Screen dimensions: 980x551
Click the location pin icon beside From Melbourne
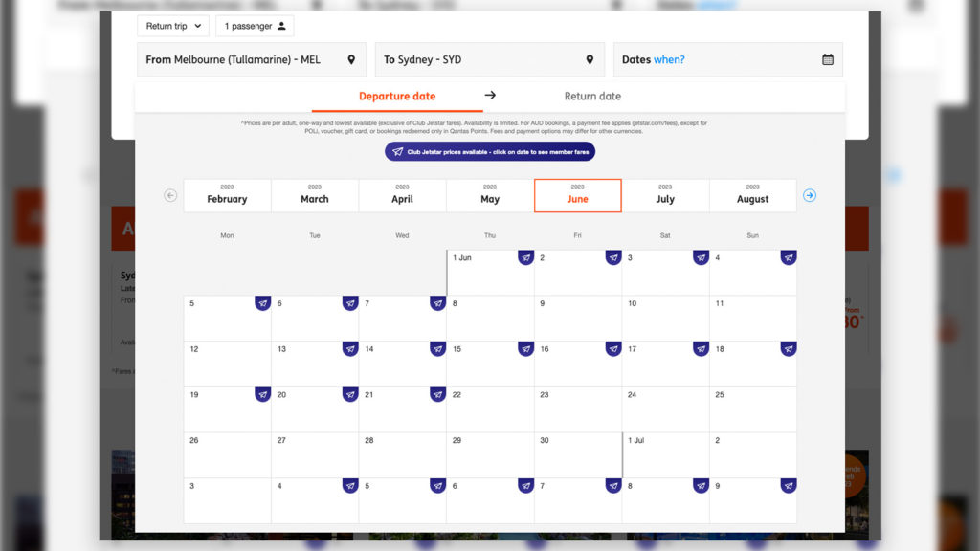[353, 59]
